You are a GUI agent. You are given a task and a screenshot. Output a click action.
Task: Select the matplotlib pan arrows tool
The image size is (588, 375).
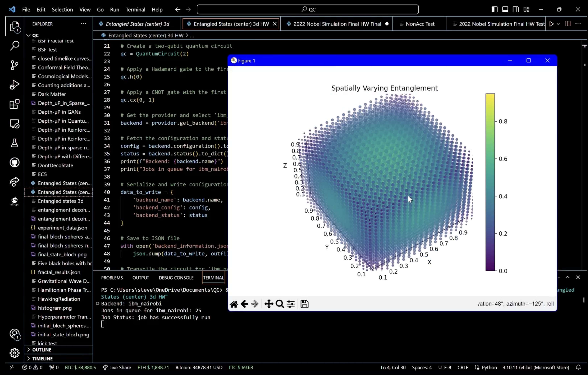click(269, 304)
